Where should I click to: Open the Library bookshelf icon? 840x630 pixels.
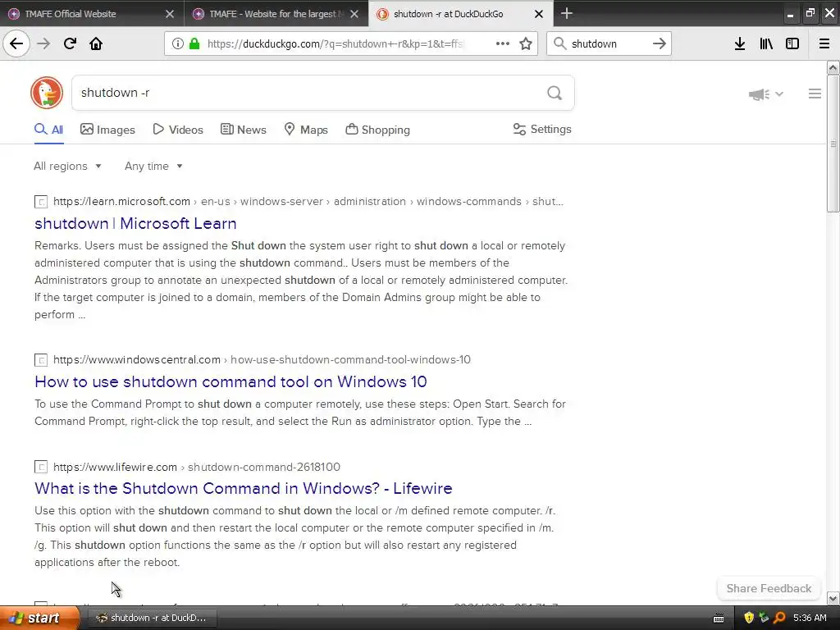(766, 44)
